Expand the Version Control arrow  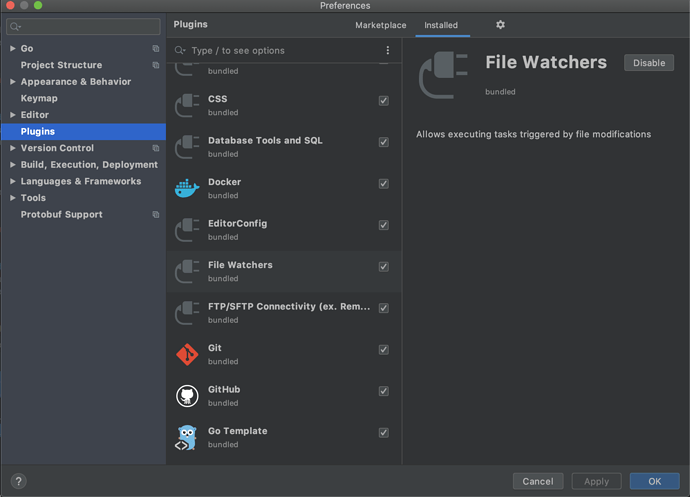[13, 148]
